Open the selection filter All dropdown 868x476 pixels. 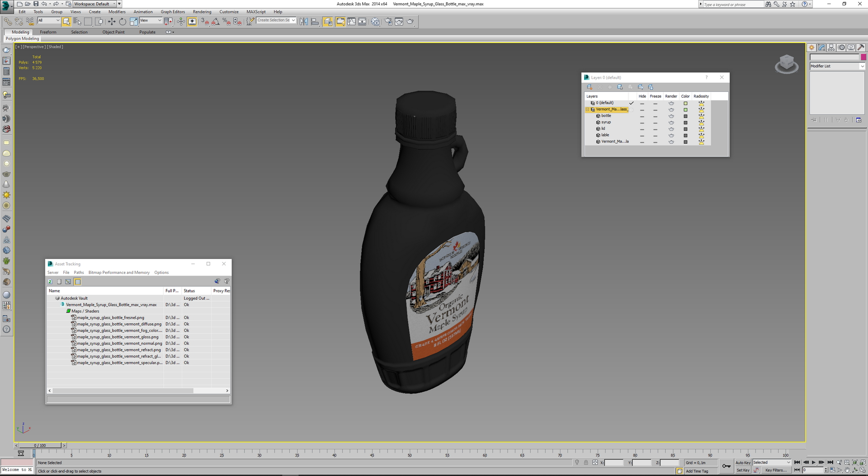point(49,20)
